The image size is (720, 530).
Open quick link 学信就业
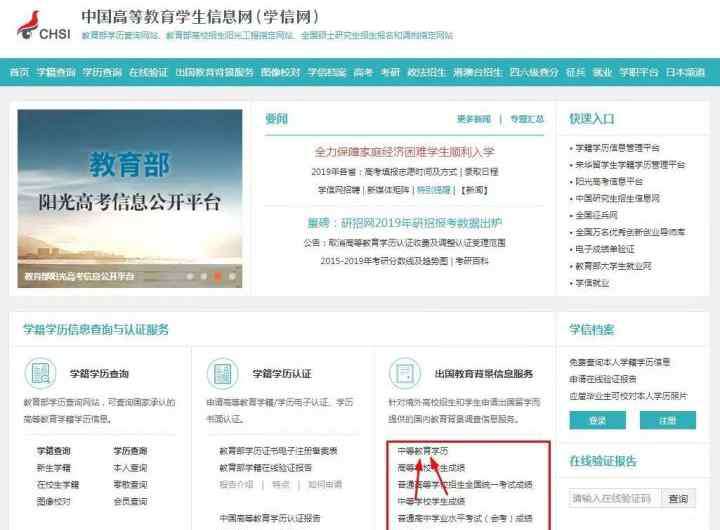click(592, 283)
